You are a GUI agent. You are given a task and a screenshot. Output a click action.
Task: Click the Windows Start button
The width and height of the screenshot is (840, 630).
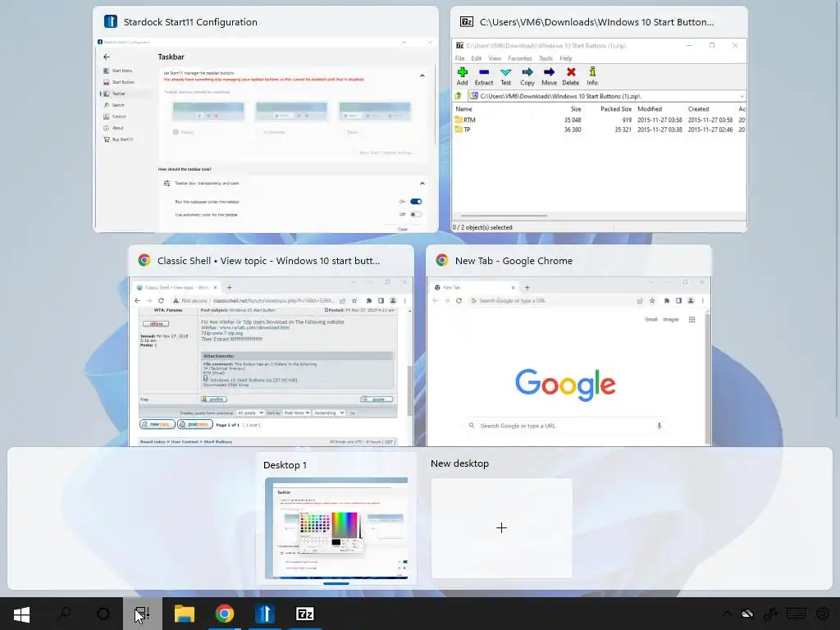point(21,614)
